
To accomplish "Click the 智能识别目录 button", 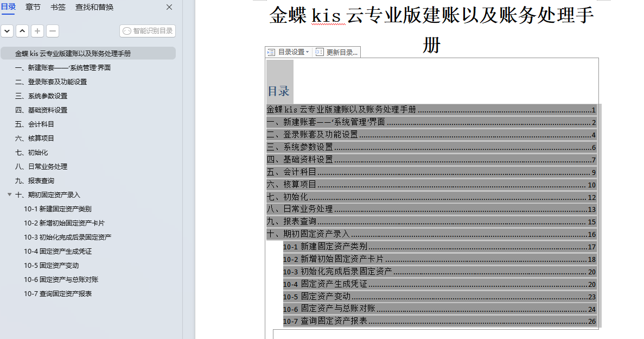I will pos(148,31).
